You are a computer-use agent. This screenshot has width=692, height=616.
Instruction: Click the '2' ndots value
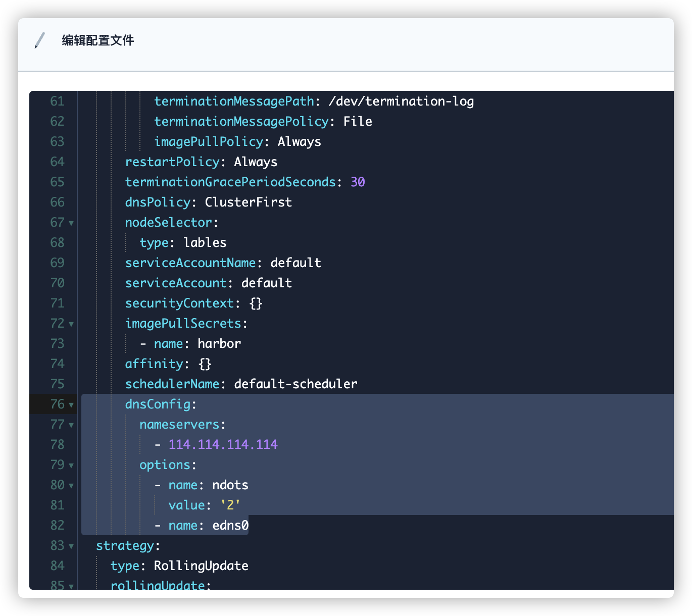[230, 505]
